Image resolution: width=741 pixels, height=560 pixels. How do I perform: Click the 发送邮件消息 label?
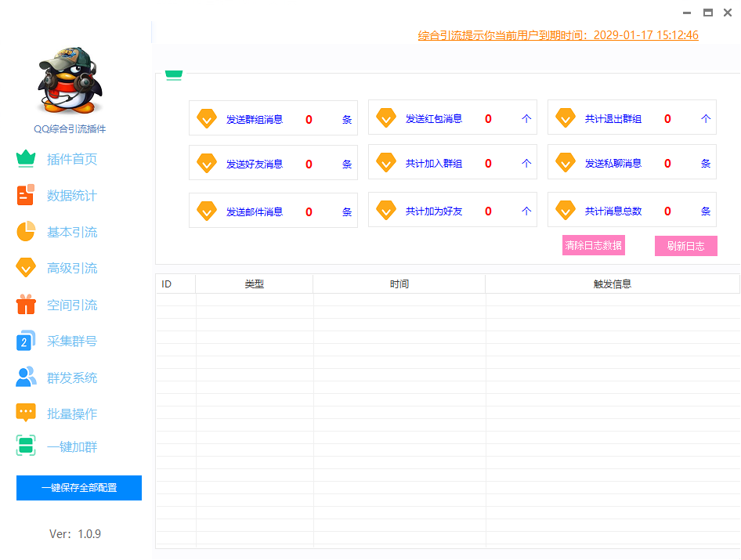coord(255,211)
